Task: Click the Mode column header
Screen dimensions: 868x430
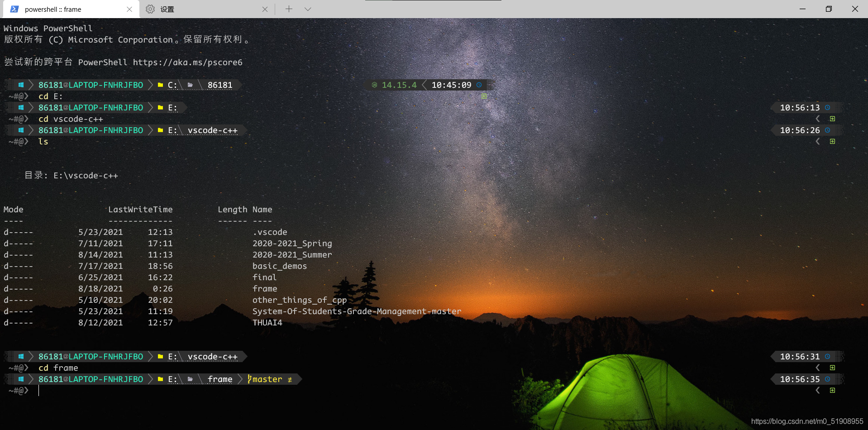Action: 14,210
